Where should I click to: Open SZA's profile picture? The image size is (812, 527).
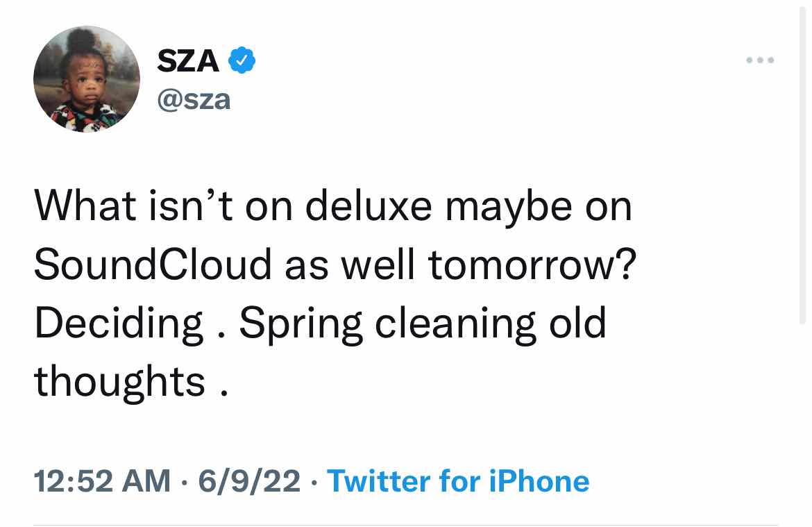pos(87,79)
